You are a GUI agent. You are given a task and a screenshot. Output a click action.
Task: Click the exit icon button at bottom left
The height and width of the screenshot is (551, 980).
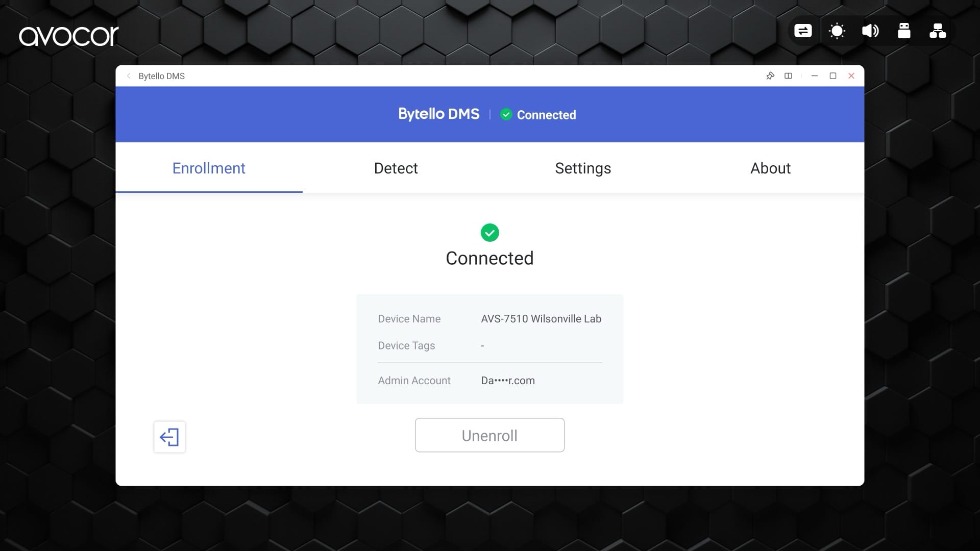tap(169, 437)
